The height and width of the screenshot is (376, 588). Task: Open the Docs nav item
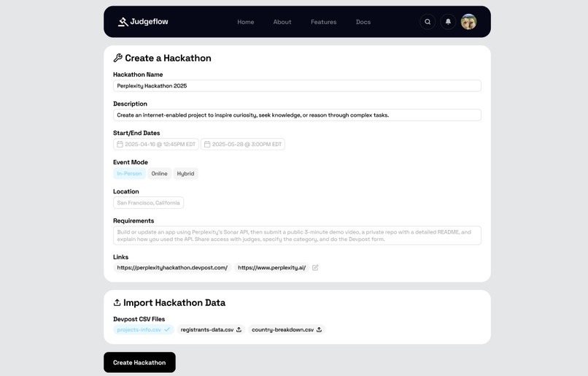[363, 22]
